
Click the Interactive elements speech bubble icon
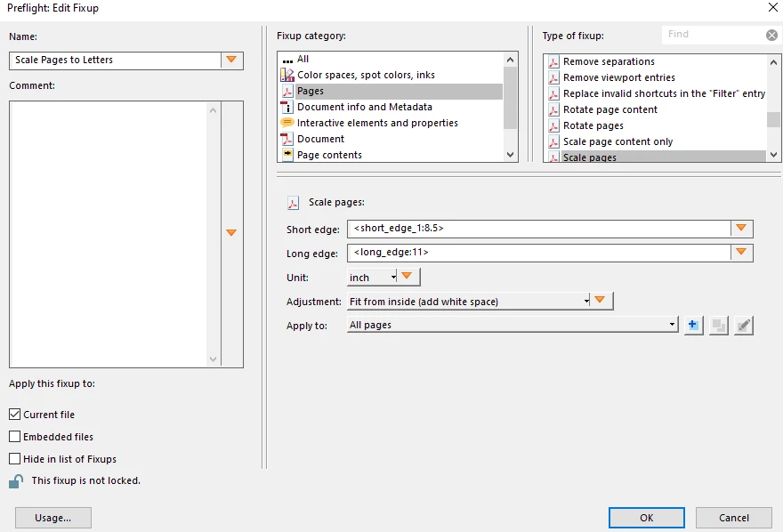[x=287, y=123]
